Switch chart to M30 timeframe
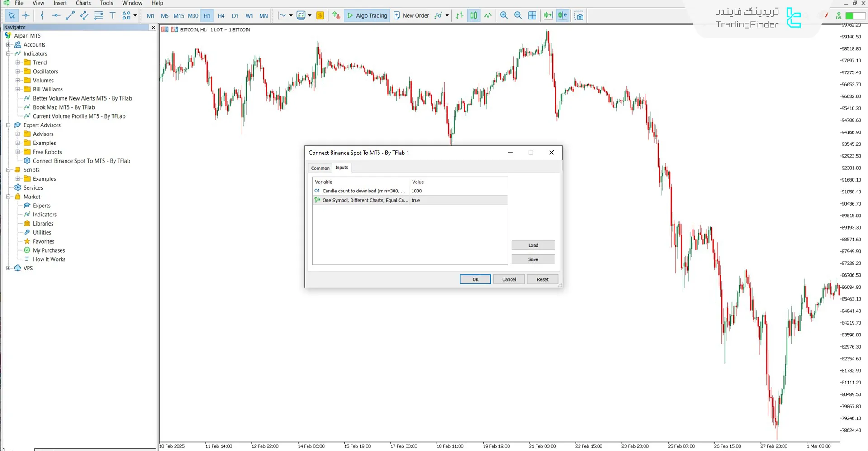The height and width of the screenshot is (451, 868). (193, 15)
